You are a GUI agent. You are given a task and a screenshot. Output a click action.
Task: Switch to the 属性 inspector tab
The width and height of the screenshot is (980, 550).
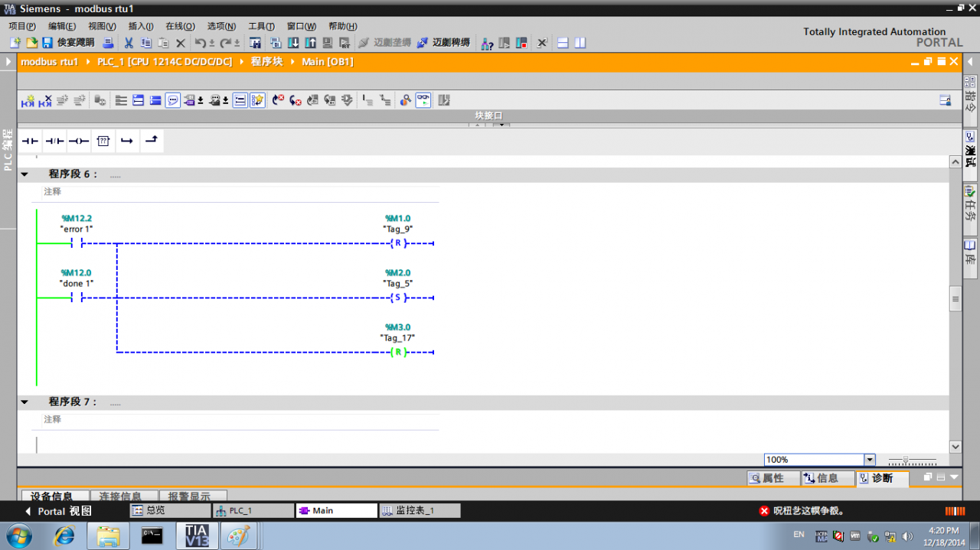(772, 478)
